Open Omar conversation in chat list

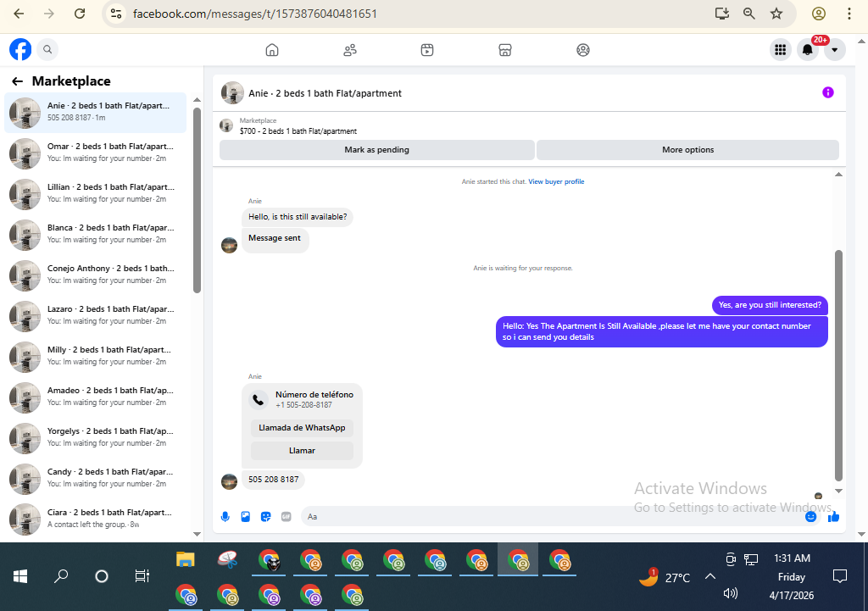[x=95, y=153]
